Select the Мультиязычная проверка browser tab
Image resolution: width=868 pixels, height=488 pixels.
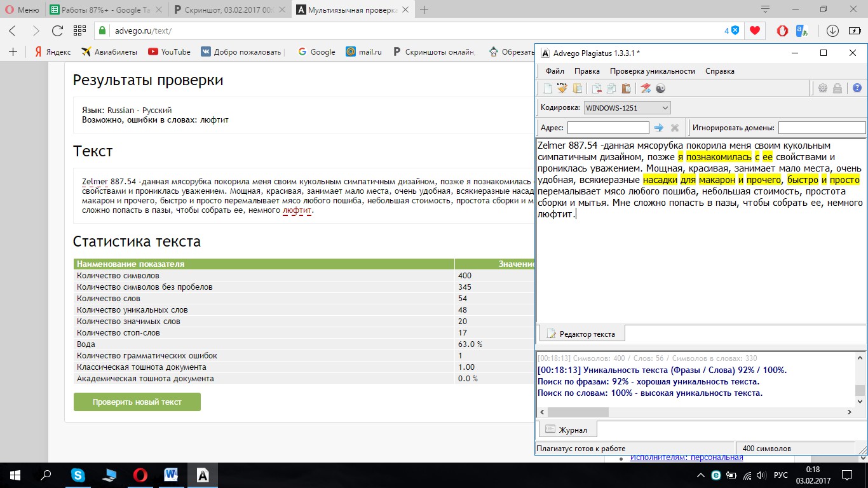[352, 10]
